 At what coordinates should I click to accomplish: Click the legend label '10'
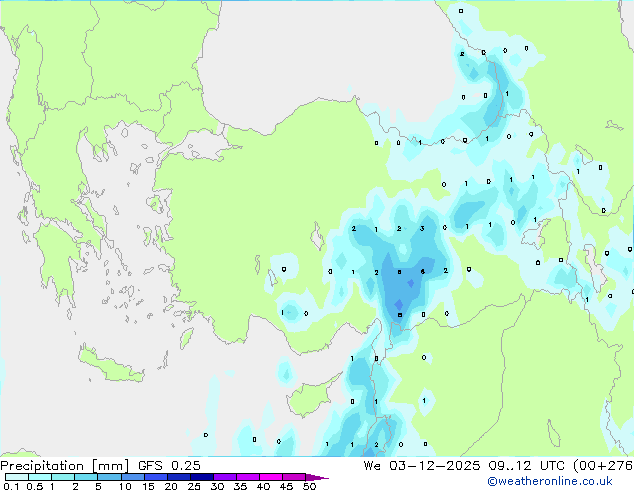point(125,486)
